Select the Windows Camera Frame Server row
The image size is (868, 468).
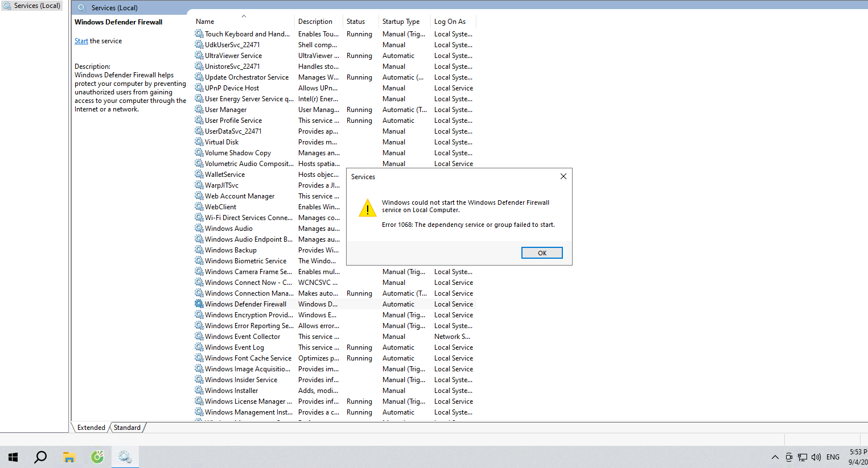(335, 272)
